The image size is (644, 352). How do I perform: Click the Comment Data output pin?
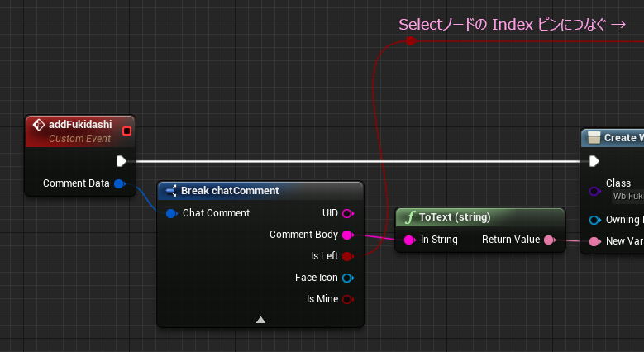pyautogui.click(x=120, y=183)
